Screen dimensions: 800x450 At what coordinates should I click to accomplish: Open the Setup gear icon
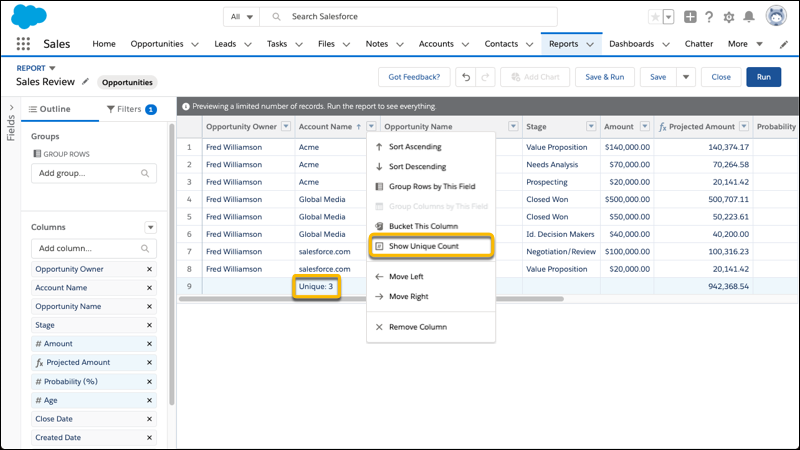pos(729,17)
